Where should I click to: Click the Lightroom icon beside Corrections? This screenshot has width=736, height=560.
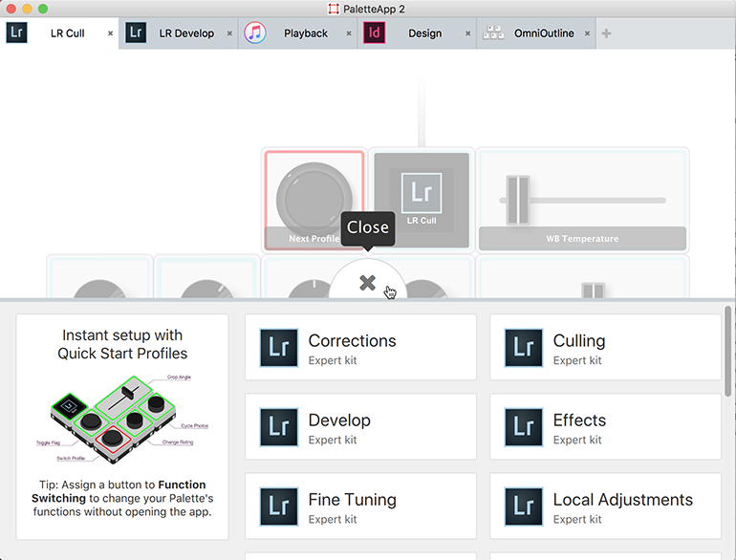click(279, 349)
